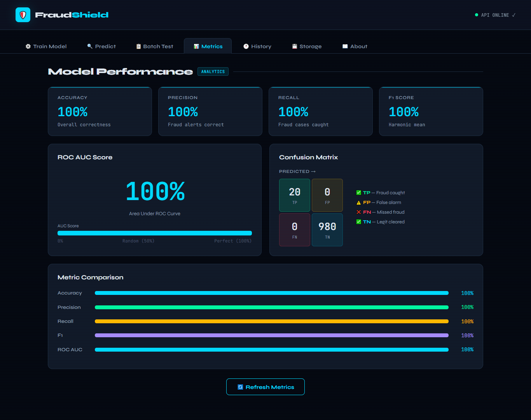Click the clock icon on History tab
The image size is (531, 420).
pyautogui.click(x=246, y=46)
